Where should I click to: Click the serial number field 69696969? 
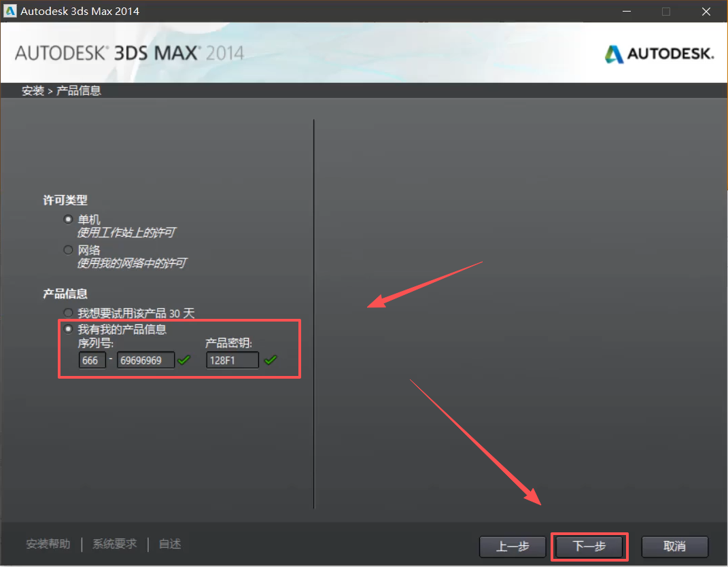tap(145, 360)
